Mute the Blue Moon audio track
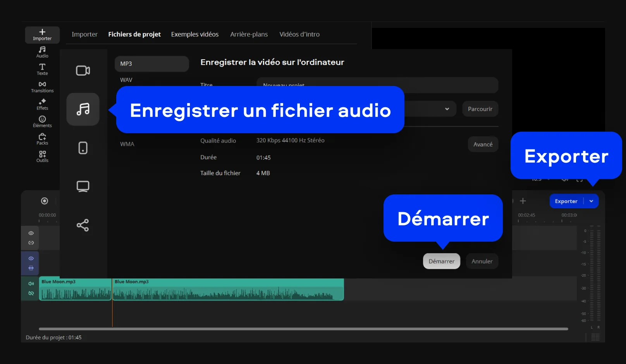 pyautogui.click(x=31, y=283)
